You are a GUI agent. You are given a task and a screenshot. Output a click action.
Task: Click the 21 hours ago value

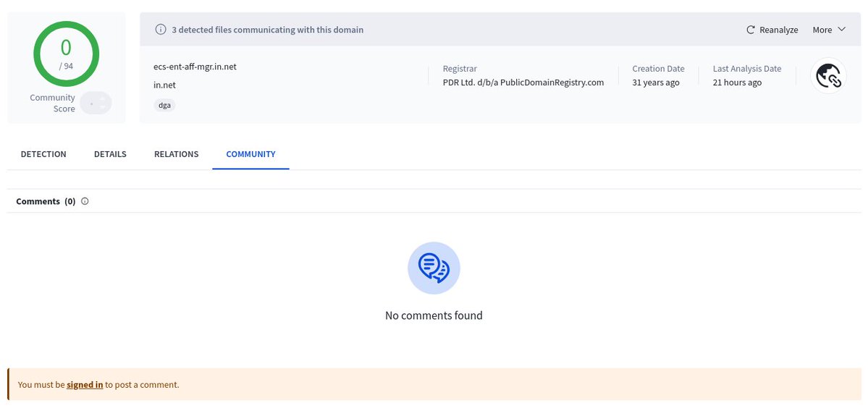coord(737,82)
